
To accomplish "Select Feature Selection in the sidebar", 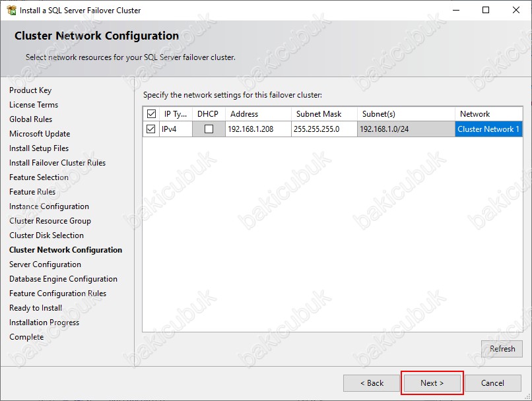I will (x=39, y=177).
